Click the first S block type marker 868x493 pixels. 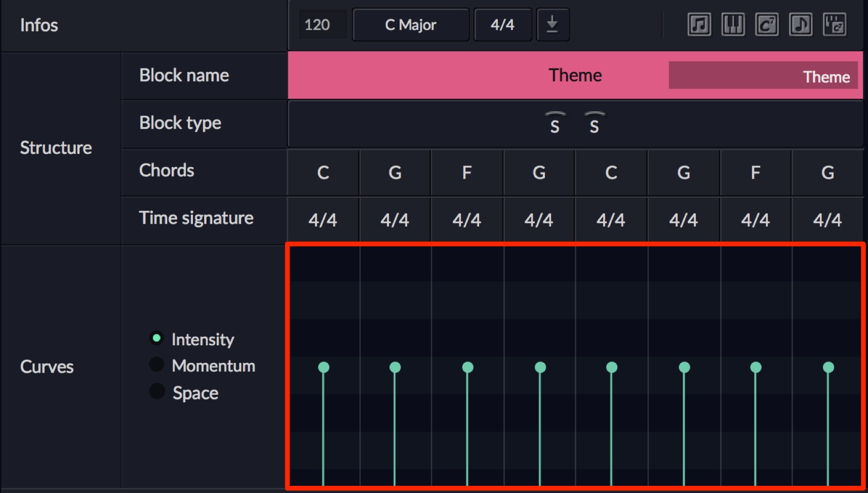click(555, 123)
